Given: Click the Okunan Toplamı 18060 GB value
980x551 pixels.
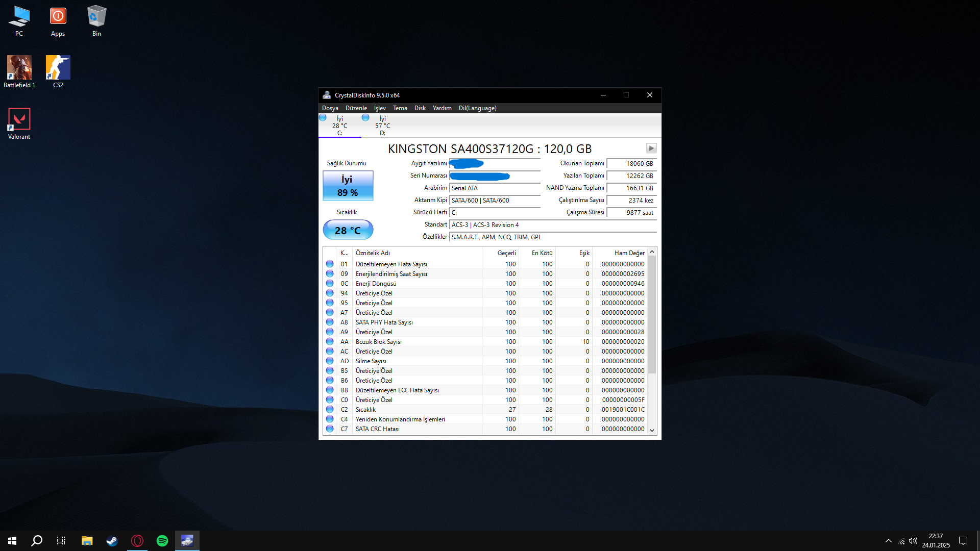Looking at the screenshot, I should tap(631, 164).
